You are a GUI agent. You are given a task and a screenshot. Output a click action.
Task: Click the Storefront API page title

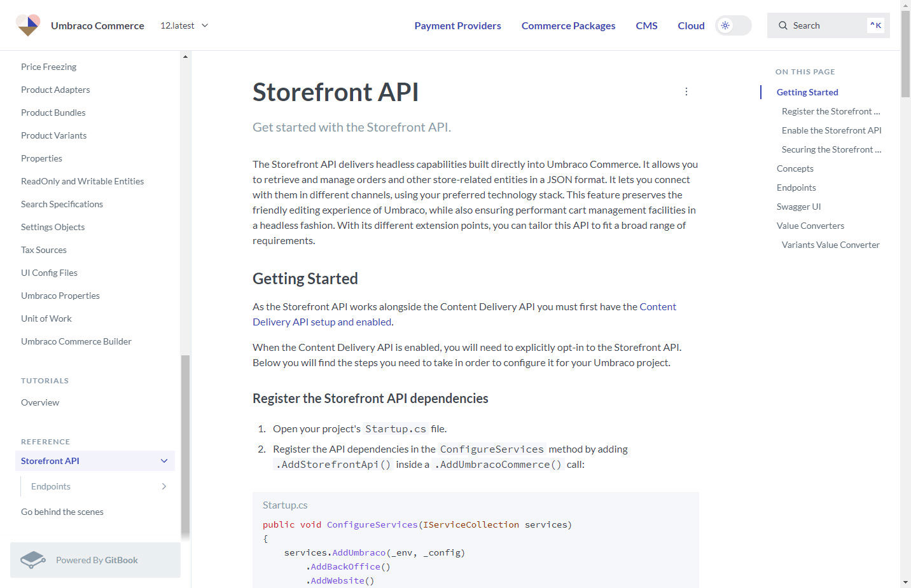335,92
